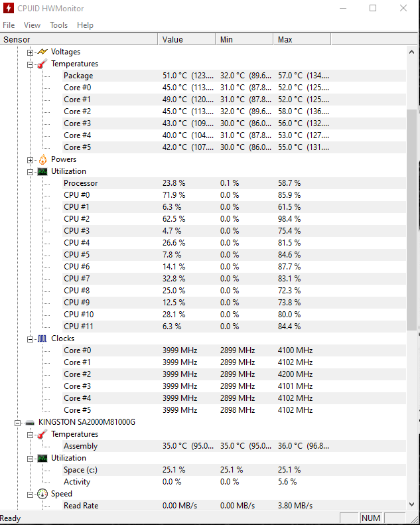Click the CPU Utilization chip icon

tap(42, 171)
